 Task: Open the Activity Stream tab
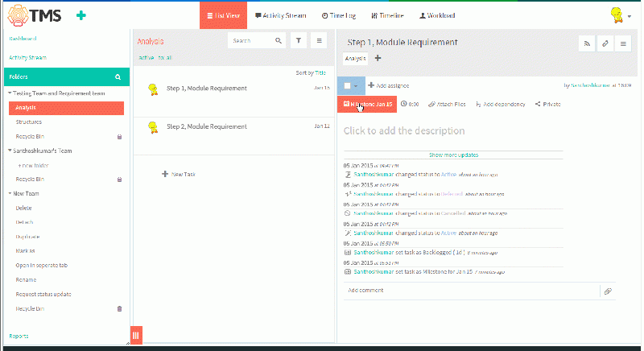tap(280, 15)
